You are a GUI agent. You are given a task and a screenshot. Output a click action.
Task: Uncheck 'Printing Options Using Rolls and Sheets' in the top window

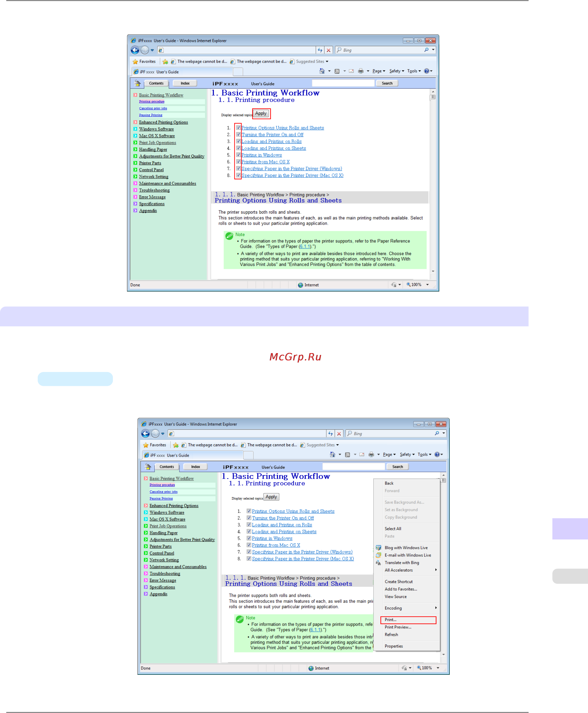[x=238, y=128]
